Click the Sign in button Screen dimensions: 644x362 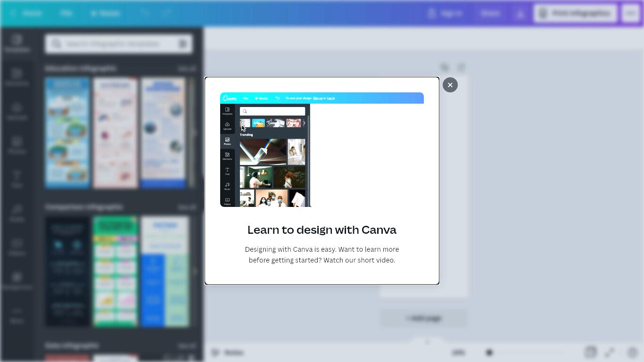[445, 13]
